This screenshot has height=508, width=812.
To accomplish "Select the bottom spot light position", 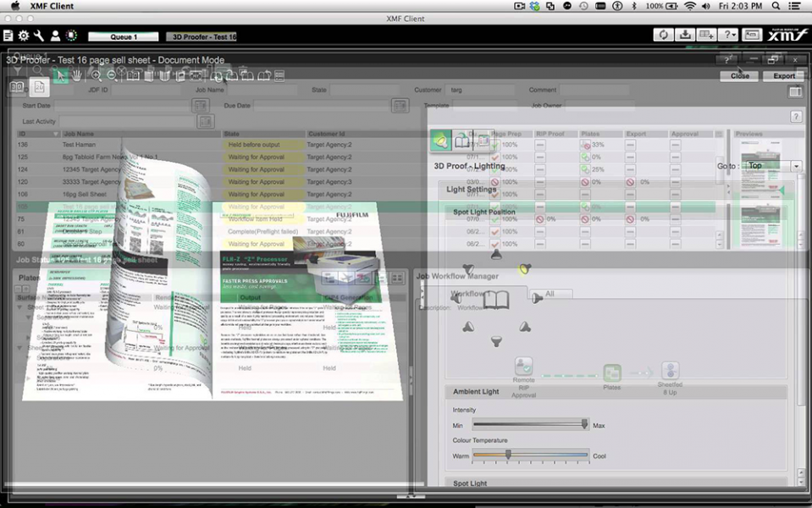I will click(496, 340).
